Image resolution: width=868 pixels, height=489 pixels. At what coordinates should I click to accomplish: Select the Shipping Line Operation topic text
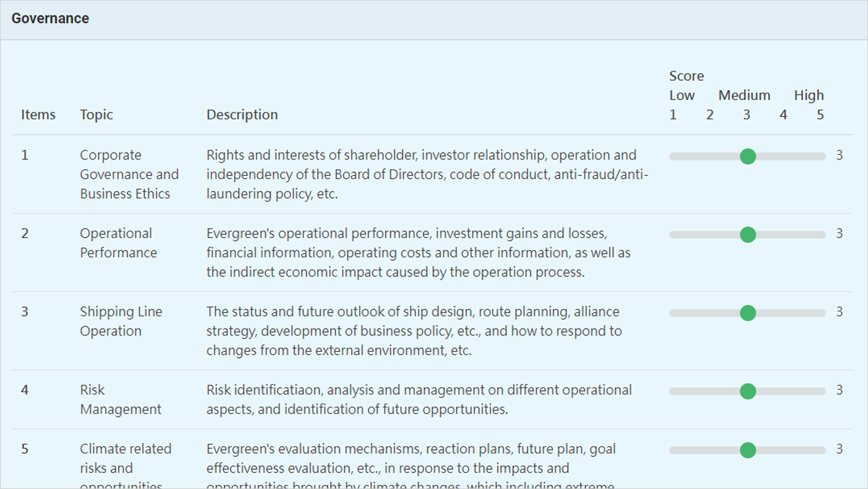click(x=121, y=321)
